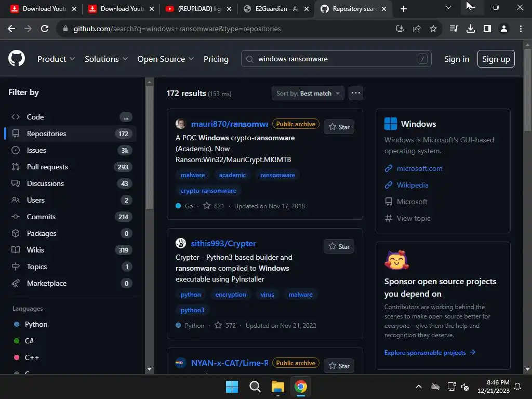Click the academic topic tag
Image resolution: width=532 pixels, height=399 pixels.
[232, 175]
